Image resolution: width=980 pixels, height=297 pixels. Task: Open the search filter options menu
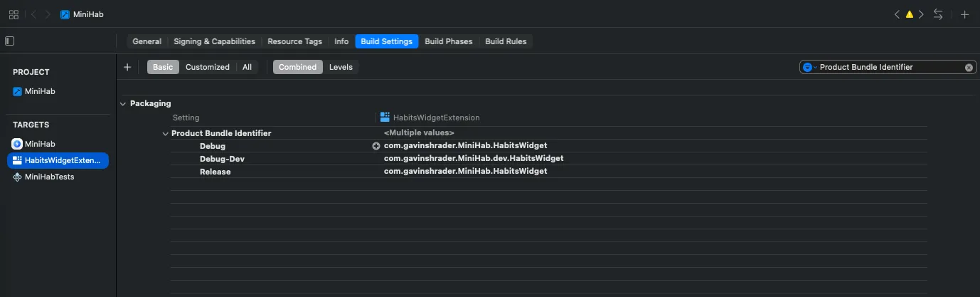tap(809, 67)
